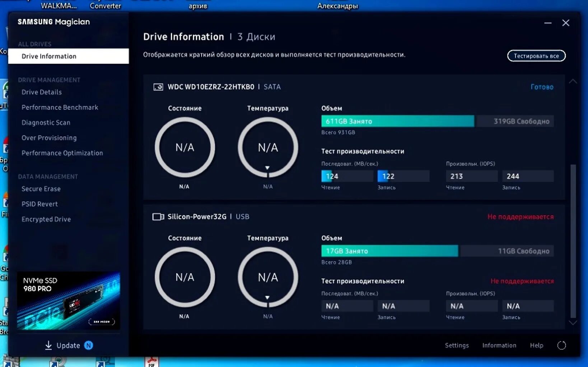
Task: Click the Silicon-Power32G drive name
Action: (x=197, y=217)
